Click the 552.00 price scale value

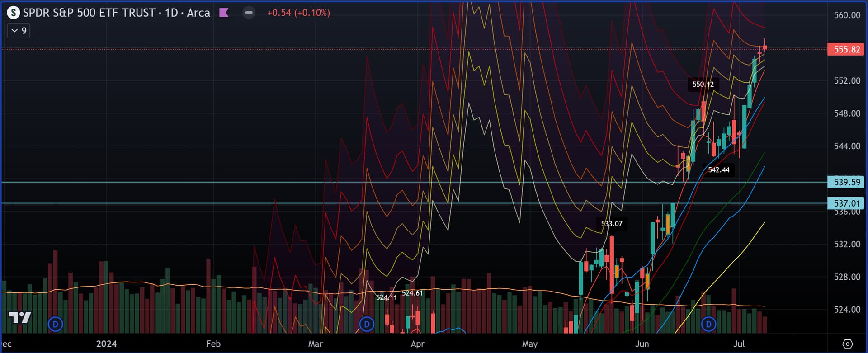(847, 81)
